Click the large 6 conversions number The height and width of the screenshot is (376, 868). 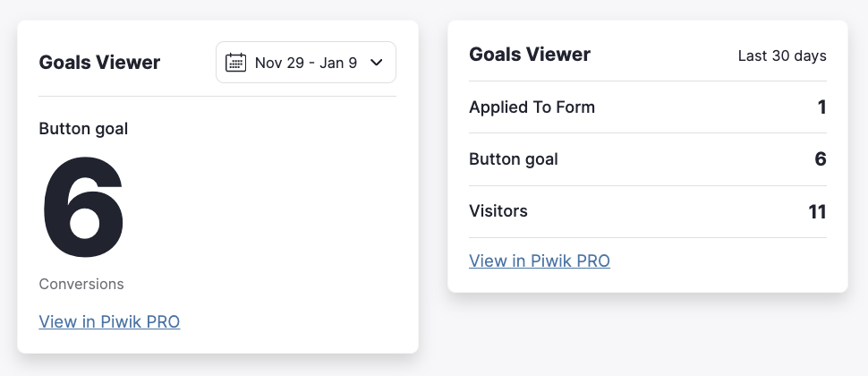[x=83, y=208]
